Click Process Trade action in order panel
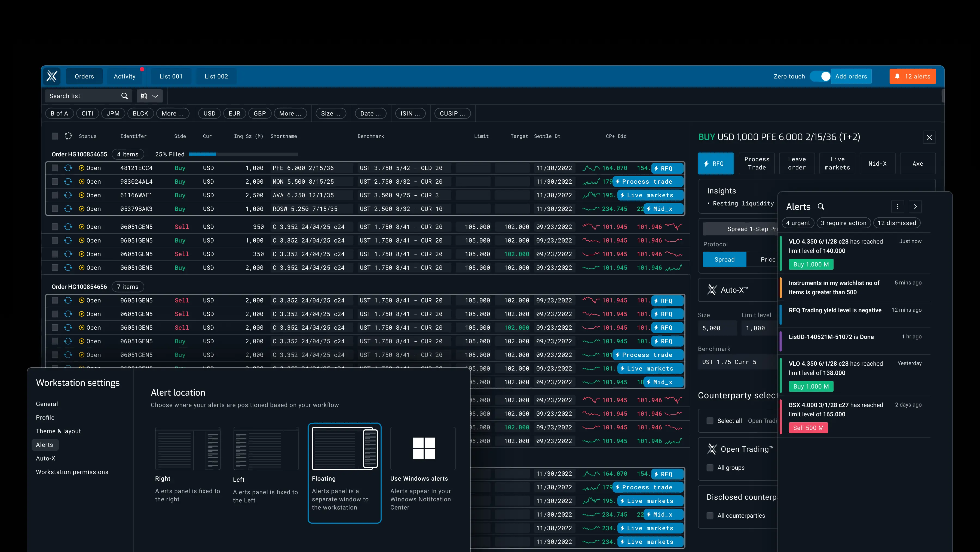 pos(757,163)
